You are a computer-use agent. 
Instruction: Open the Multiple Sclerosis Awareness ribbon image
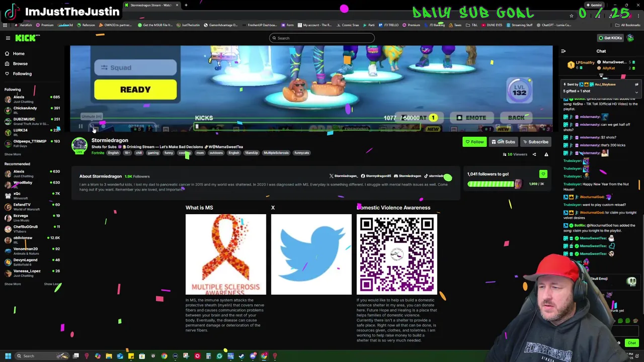[226, 254]
